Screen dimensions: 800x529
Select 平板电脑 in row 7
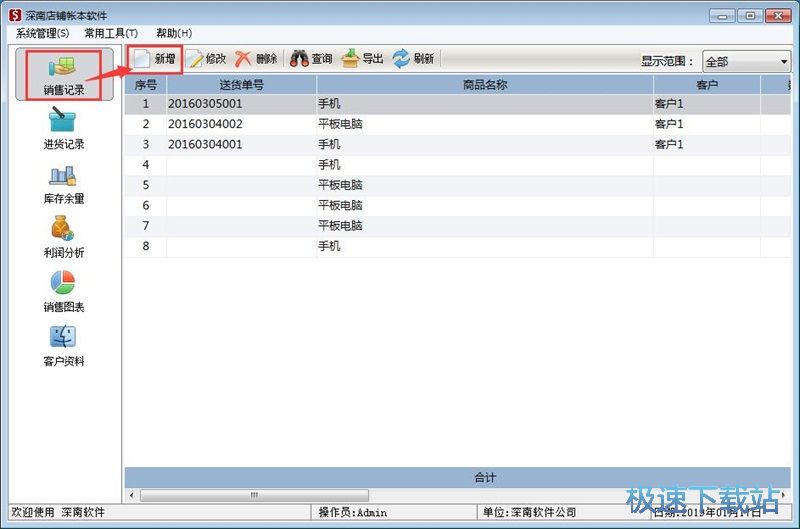[x=340, y=225]
